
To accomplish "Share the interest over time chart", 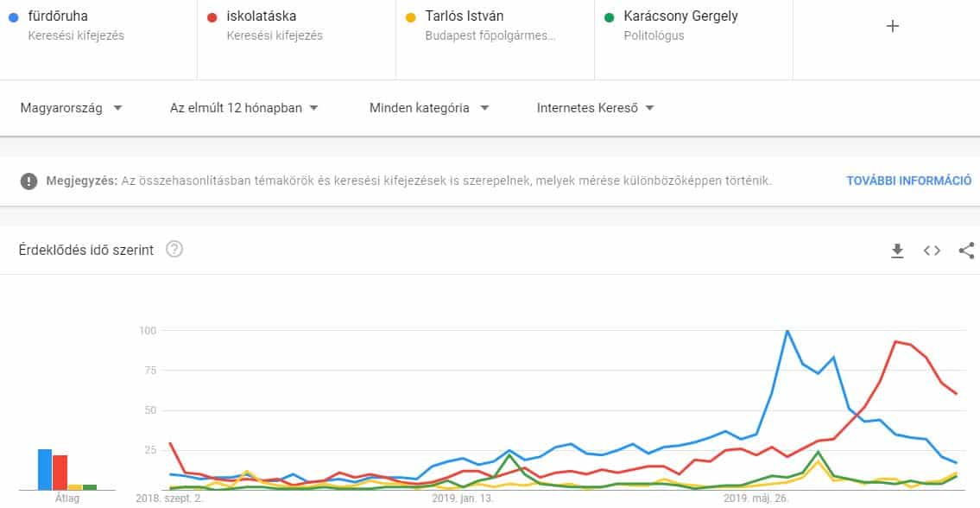I will (x=966, y=251).
